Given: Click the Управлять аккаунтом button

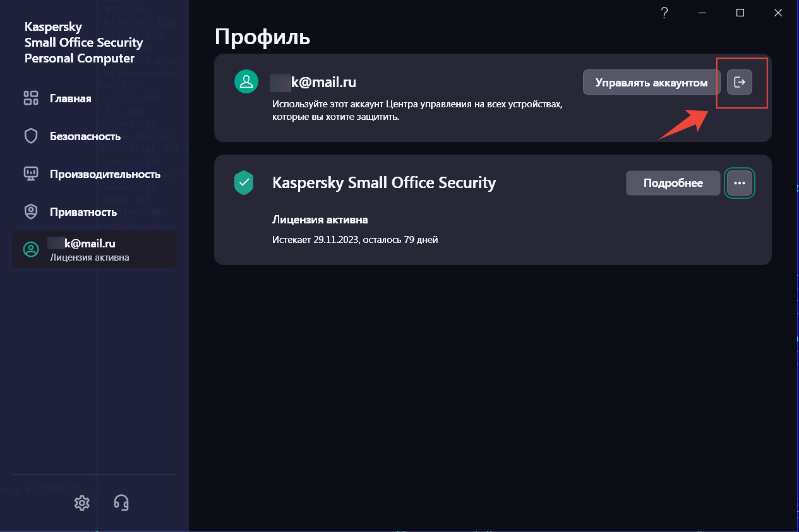Looking at the screenshot, I should [651, 82].
